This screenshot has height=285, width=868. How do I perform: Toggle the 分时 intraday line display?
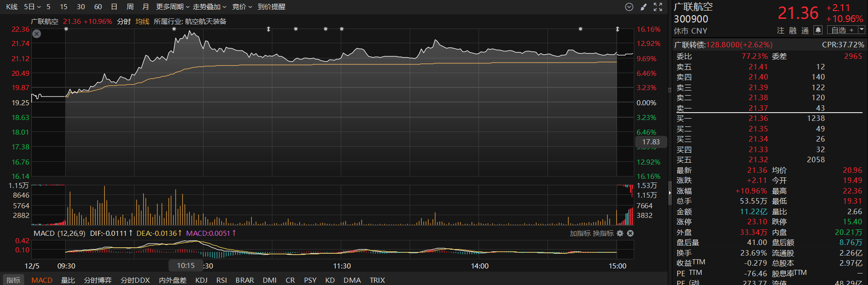coord(124,22)
